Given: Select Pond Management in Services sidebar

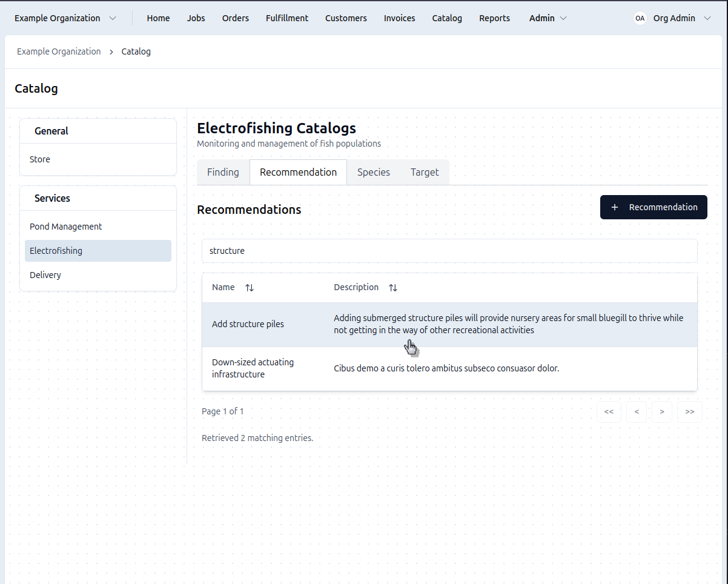Looking at the screenshot, I should (65, 227).
